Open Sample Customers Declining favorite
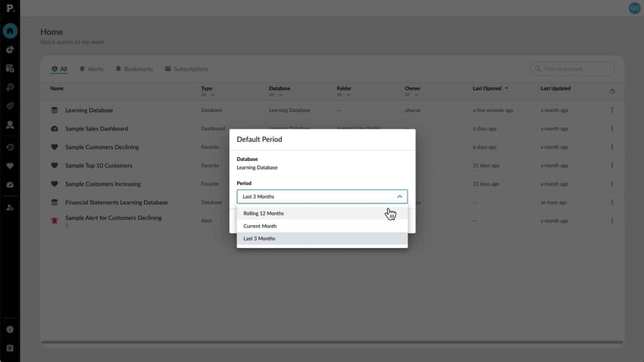This screenshot has height=362, width=644. 102,147
